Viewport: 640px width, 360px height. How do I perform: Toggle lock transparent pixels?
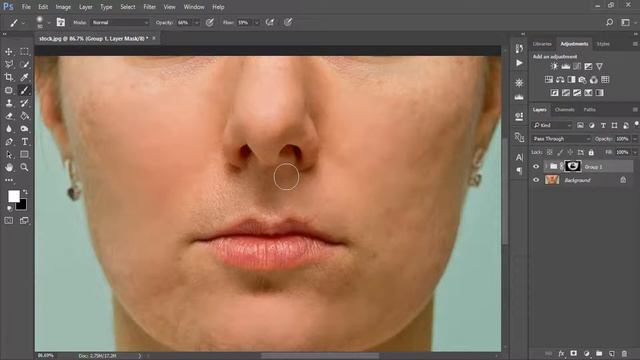point(550,152)
